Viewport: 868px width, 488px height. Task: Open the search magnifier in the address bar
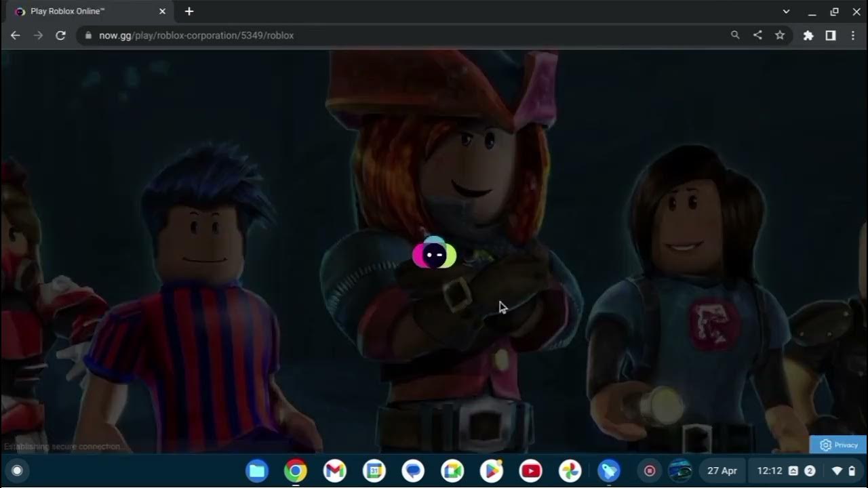pos(735,35)
